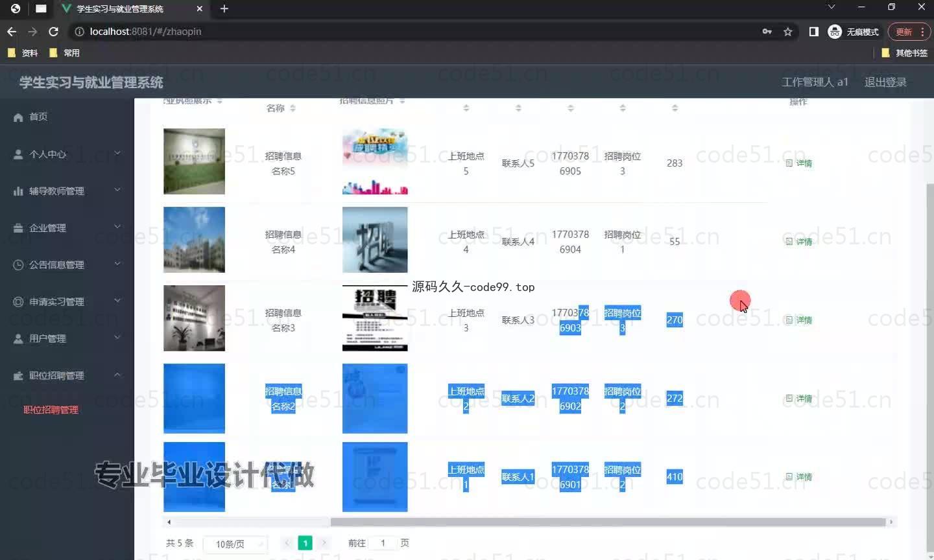Screen dimensions: 934x560
Task: Click the person icon beside 个人中心
Action: tap(18, 154)
